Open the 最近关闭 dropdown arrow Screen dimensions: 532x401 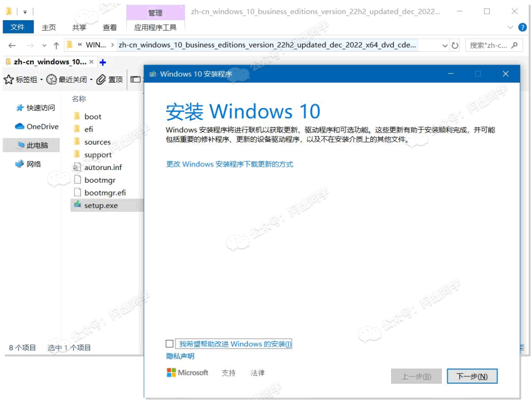(91, 80)
